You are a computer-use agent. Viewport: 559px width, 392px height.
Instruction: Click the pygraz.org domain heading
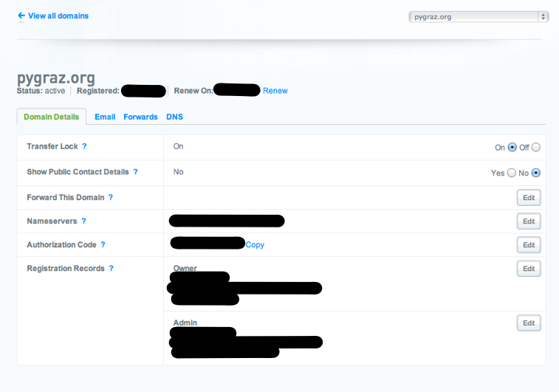56,78
